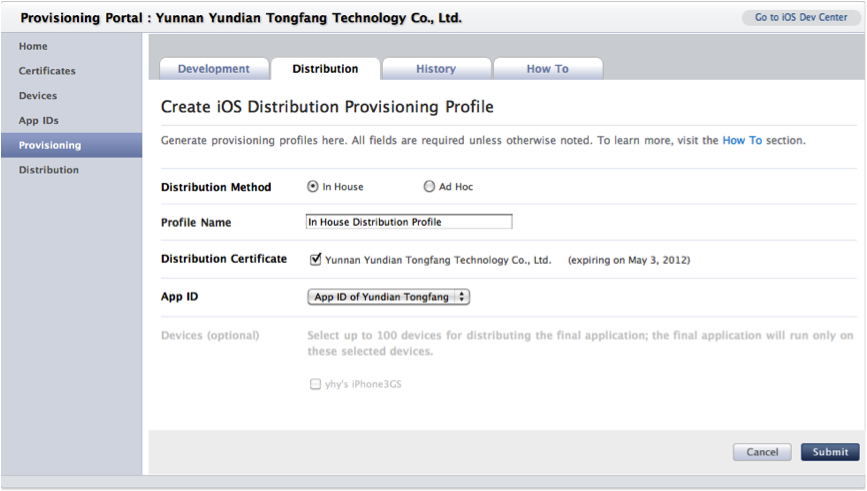Select the Distribution tab
The width and height of the screenshot is (867, 491).
(x=325, y=69)
